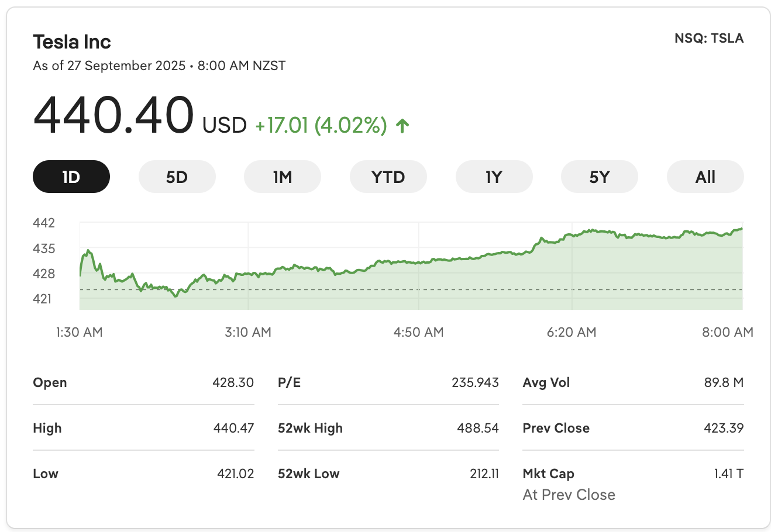
Task: Show the All time range
Action: pyautogui.click(x=705, y=177)
